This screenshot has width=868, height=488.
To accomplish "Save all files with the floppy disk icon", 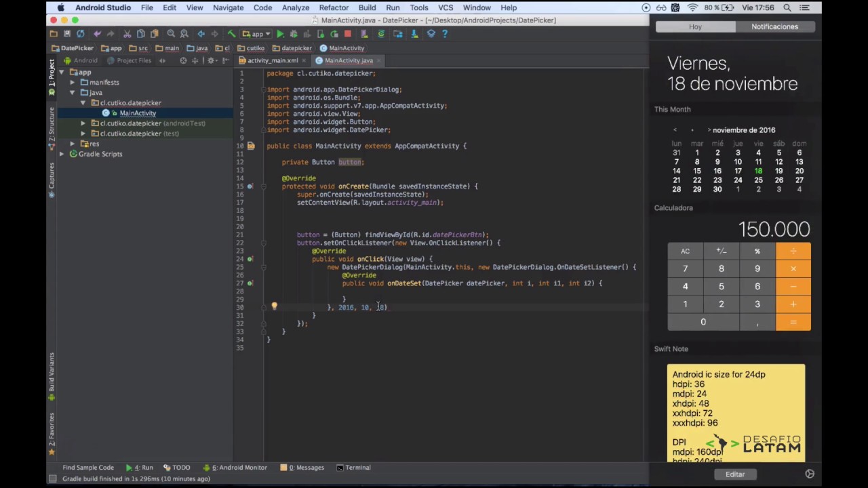I will tap(67, 34).
